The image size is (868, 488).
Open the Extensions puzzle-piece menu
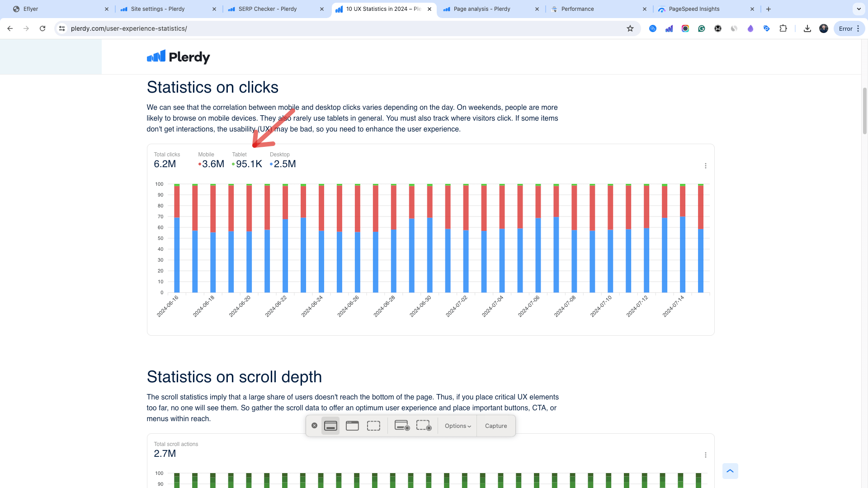click(x=783, y=28)
